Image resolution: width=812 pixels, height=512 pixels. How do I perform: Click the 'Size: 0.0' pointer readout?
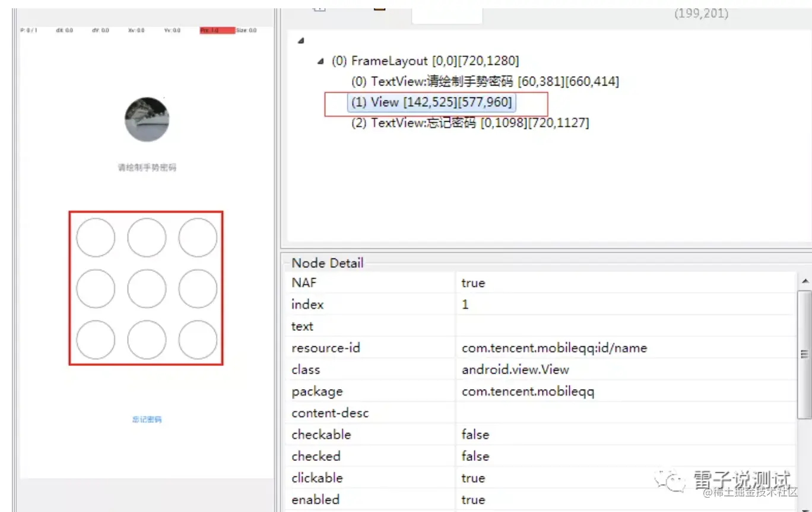tap(246, 30)
